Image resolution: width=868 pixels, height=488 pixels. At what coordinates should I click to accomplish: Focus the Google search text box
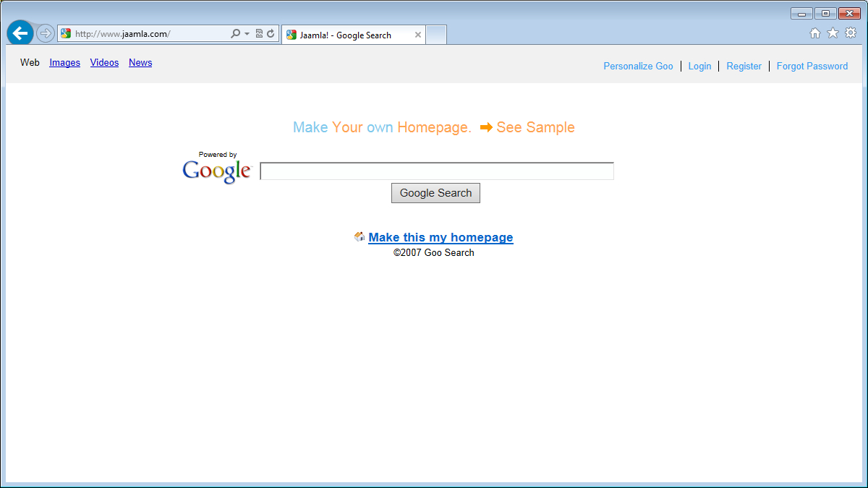[x=437, y=171]
